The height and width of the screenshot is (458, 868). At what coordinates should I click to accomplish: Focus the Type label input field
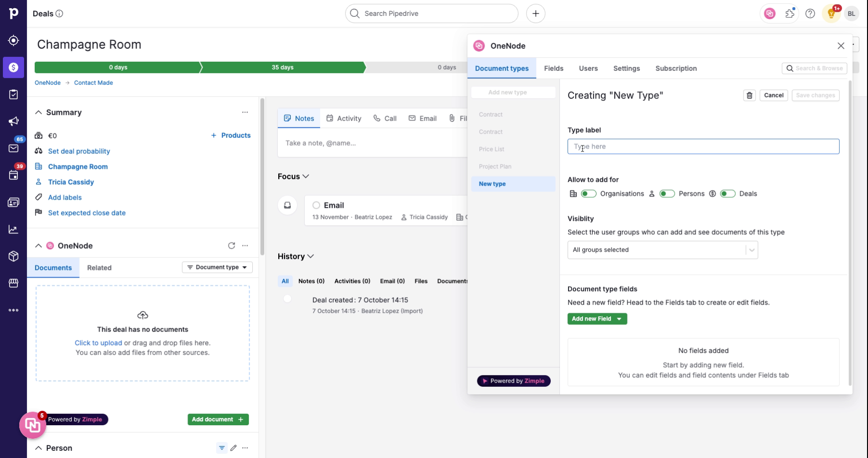[703, 147]
